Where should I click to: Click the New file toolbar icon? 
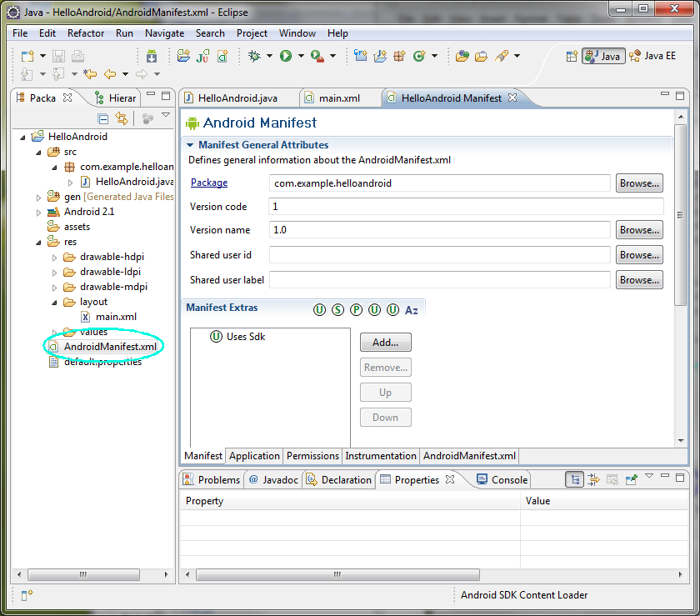pyautogui.click(x=27, y=57)
